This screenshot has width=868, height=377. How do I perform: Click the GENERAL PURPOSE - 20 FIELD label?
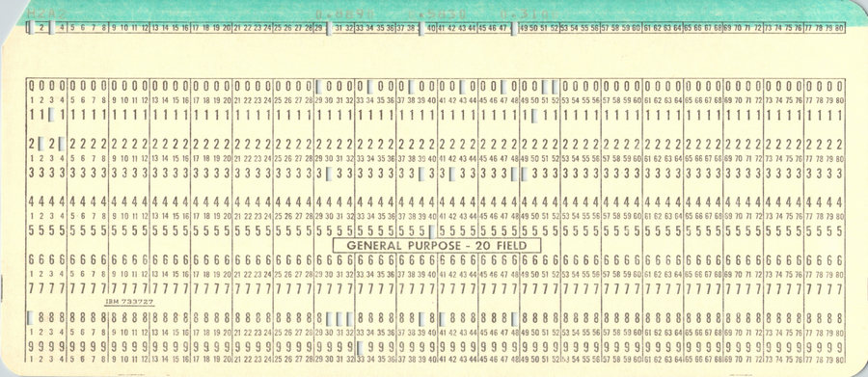pyautogui.click(x=437, y=245)
